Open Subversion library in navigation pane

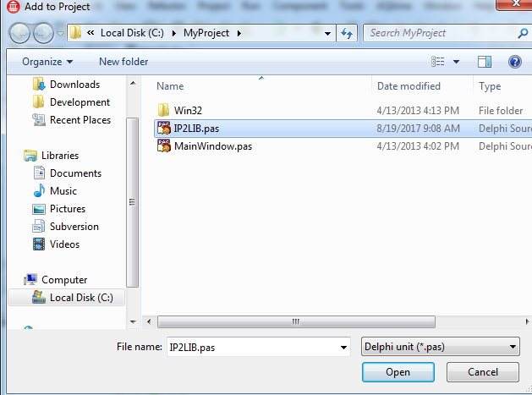click(74, 227)
